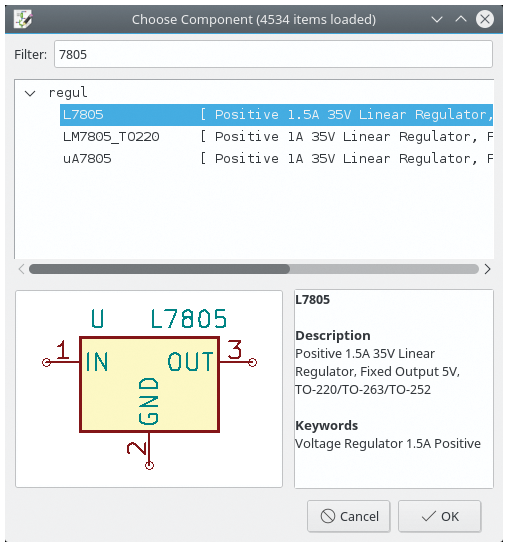This screenshot has height=547, width=508.
Task: Close the Choose Component dialog
Action: tap(485, 19)
